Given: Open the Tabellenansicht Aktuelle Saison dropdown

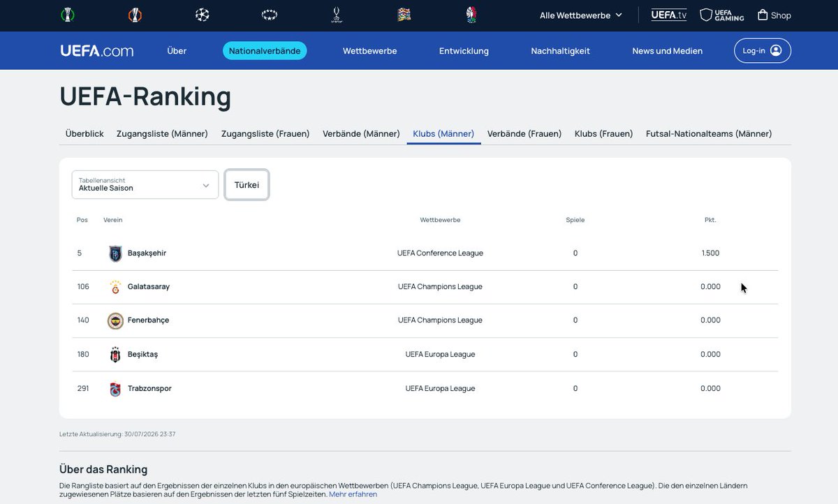Looking at the screenshot, I should point(145,184).
